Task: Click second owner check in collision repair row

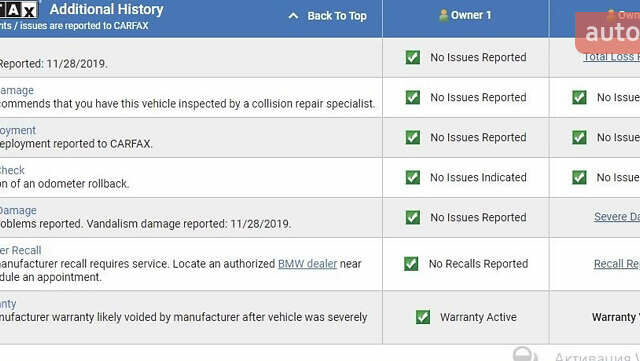Action: tap(579, 97)
